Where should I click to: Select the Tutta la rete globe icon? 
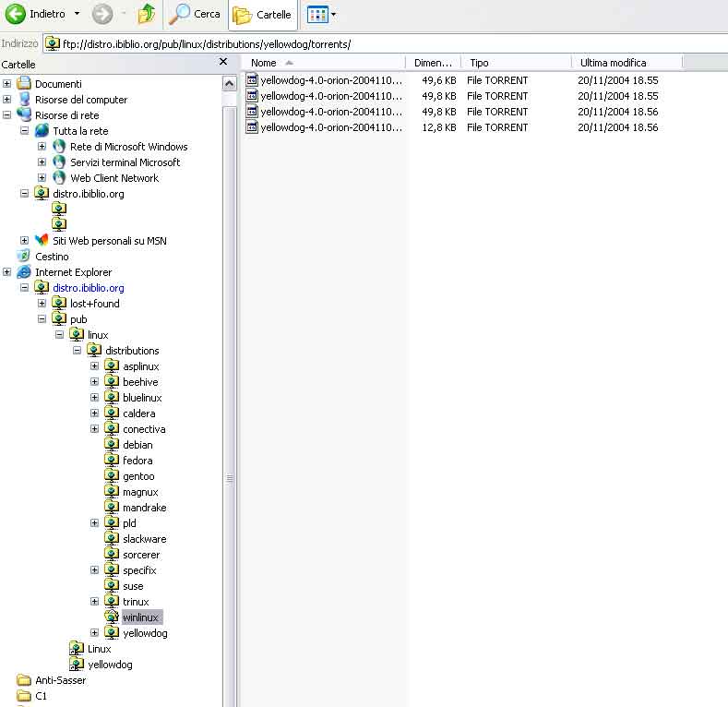coord(42,130)
